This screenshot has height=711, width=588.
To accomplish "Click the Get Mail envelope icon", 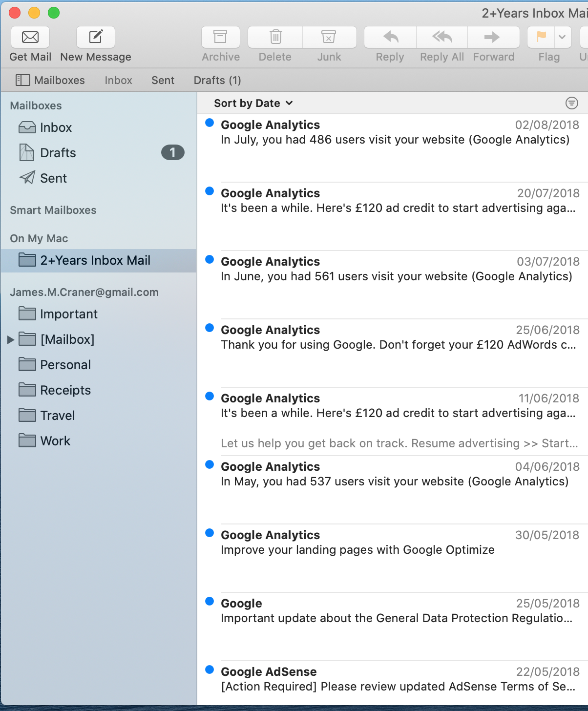I will (30, 37).
